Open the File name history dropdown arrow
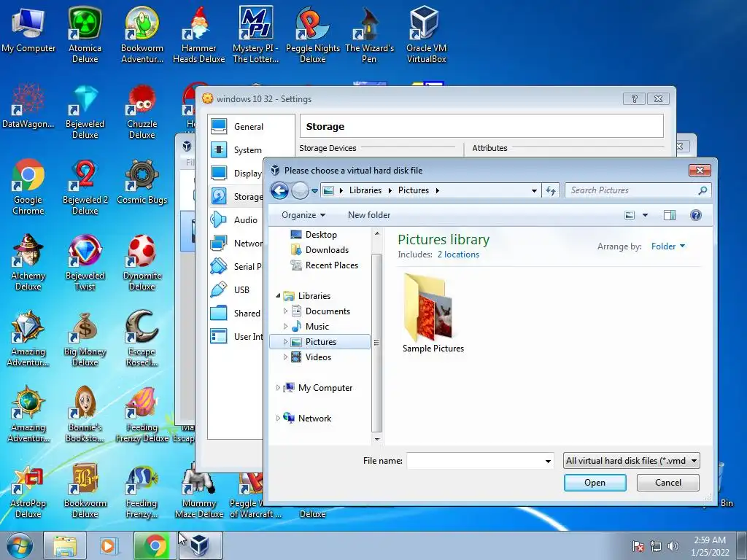 548,461
